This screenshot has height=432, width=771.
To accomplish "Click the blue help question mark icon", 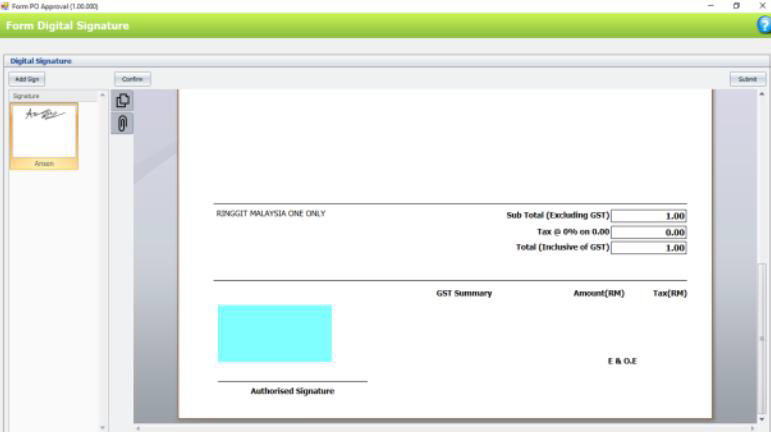I will (x=763, y=25).
